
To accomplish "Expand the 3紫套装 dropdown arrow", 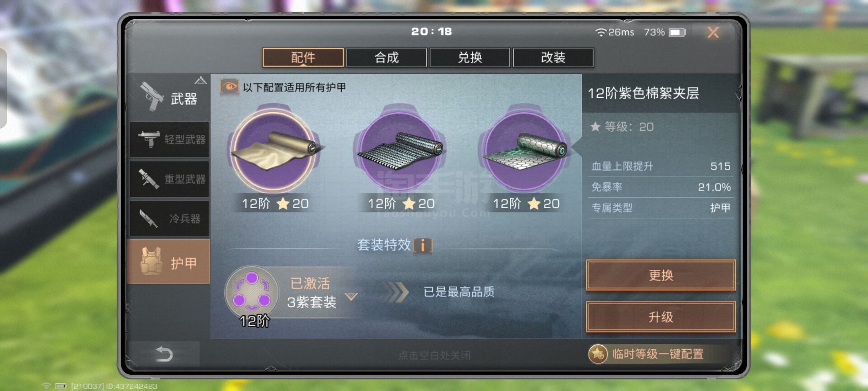I will pyautogui.click(x=351, y=297).
